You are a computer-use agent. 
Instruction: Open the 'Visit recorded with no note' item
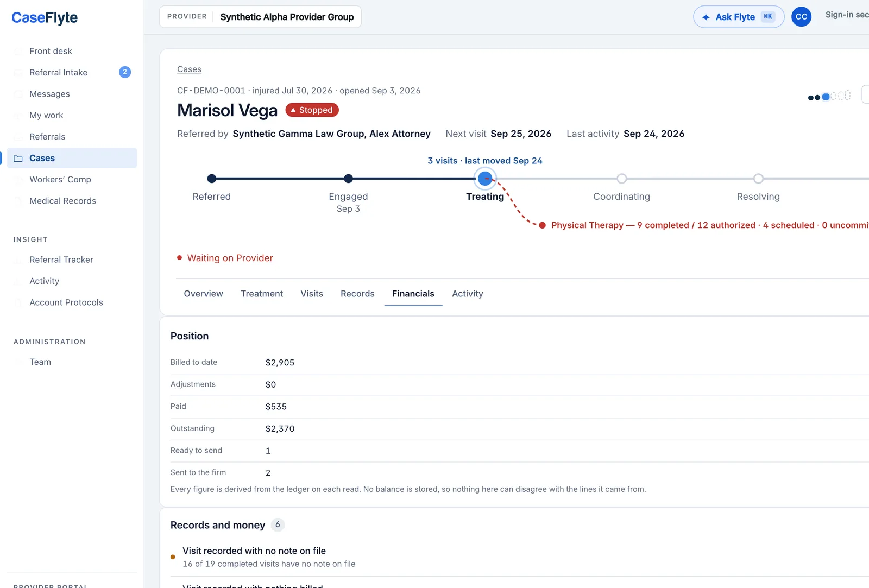(x=254, y=551)
